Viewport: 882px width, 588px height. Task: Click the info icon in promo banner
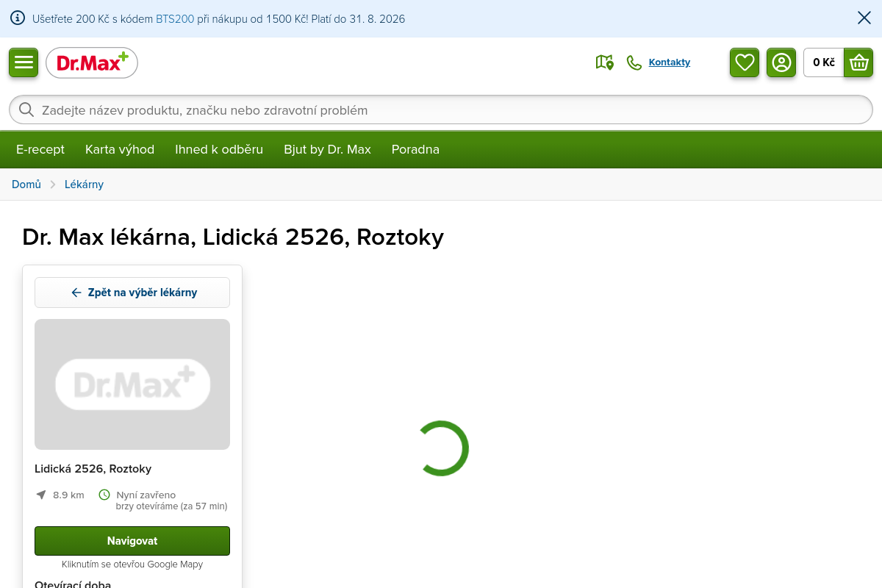coord(18,18)
